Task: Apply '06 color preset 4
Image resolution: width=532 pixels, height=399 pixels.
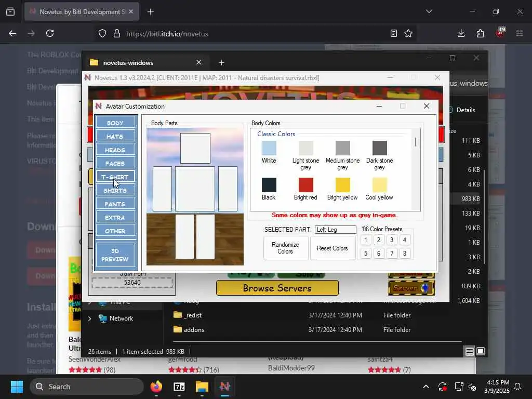Action: click(404, 240)
